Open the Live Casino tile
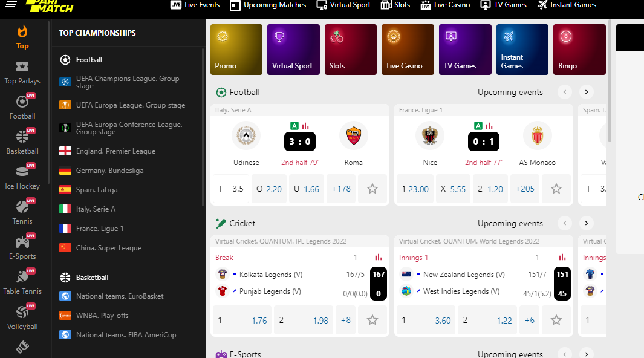 408,50
